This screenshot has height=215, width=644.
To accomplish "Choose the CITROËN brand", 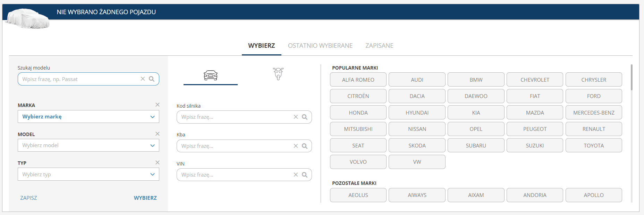I will pyautogui.click(x=358, y=96).
